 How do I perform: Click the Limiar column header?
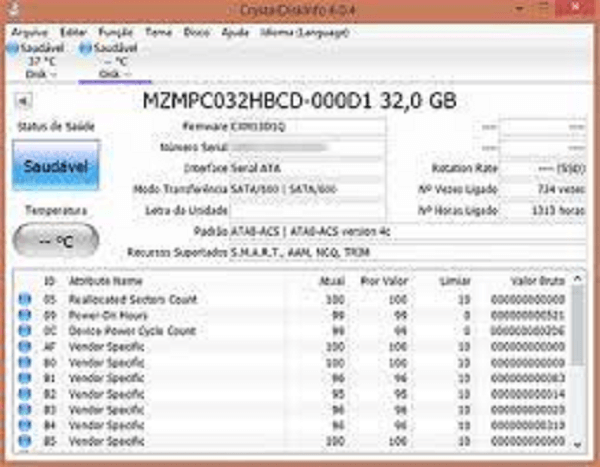[x=455, y=281]
